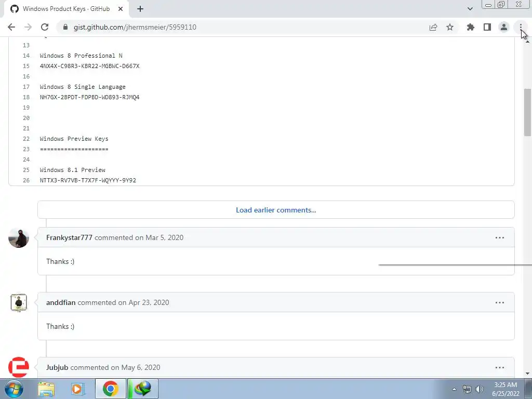Toggle the Chrome side panel icon
532x399 pixels.
(x=487, y=27)
